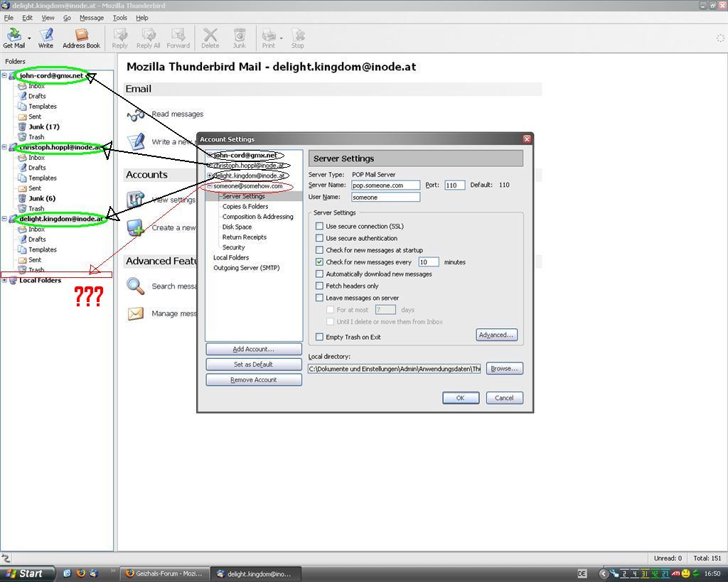Cancel the Account Settings dialog
This screenshot has width=728, height=582.
click(x=505, y=398)
